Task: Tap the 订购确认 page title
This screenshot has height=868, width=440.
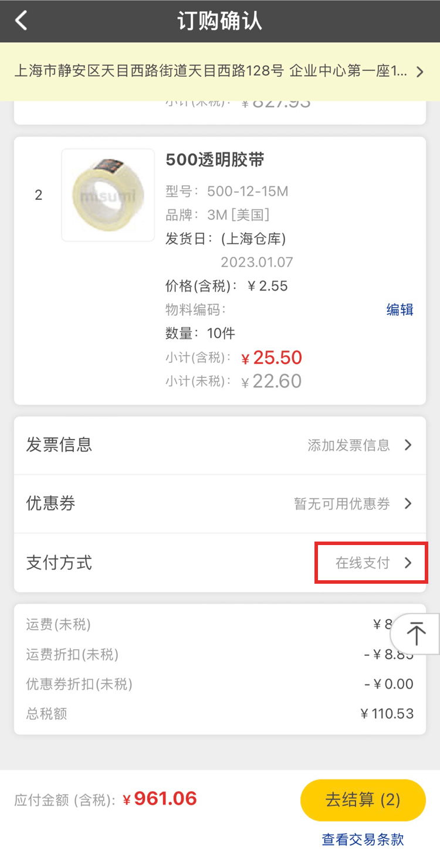Action: tap(219, 21)
